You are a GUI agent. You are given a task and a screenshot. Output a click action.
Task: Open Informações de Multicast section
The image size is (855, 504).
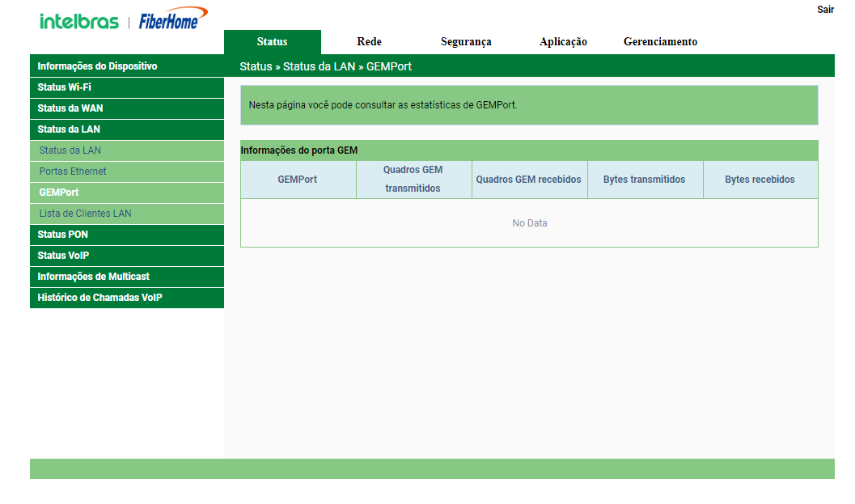pyautogui.click(x=127, y=277)
